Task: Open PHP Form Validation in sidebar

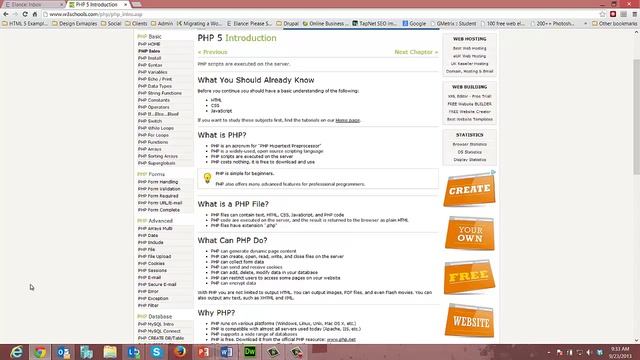Action: point(159,189)
